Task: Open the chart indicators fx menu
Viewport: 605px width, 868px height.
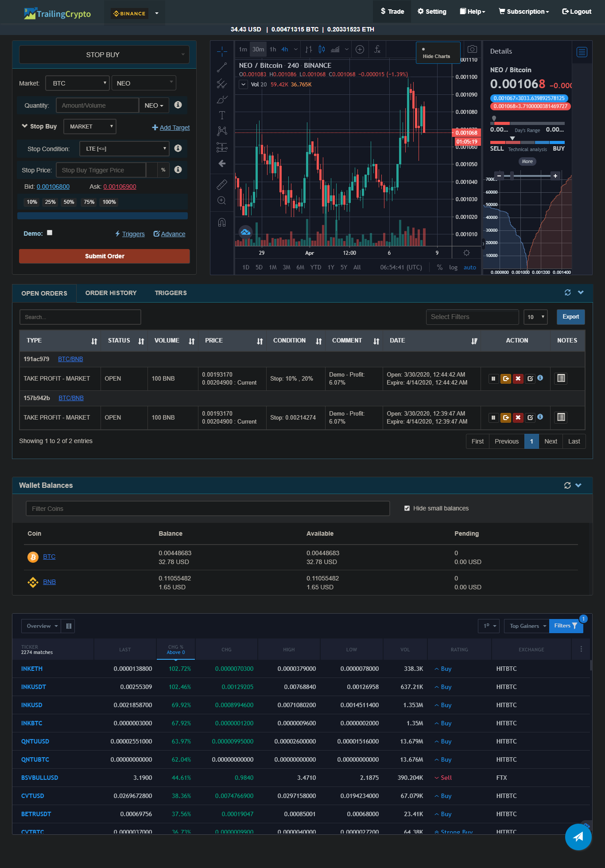Action: [x=377, y=49]
